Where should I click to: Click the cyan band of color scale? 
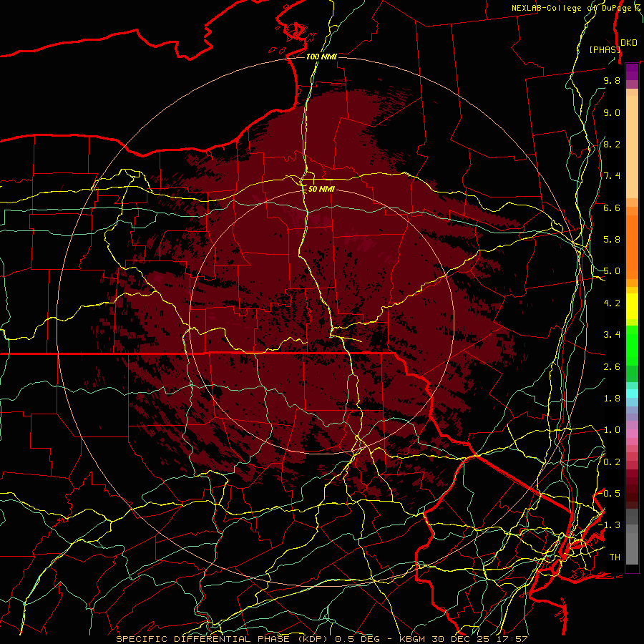[x=632, y=394]
